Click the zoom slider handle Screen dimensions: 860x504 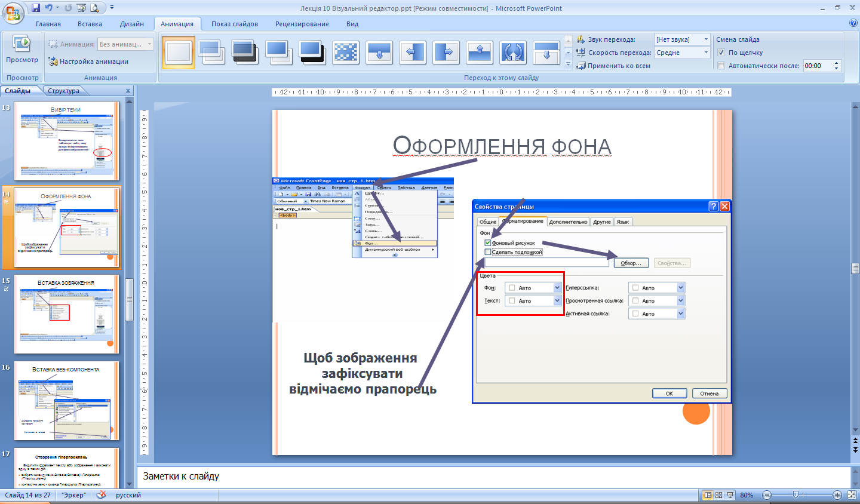[795, 495]
